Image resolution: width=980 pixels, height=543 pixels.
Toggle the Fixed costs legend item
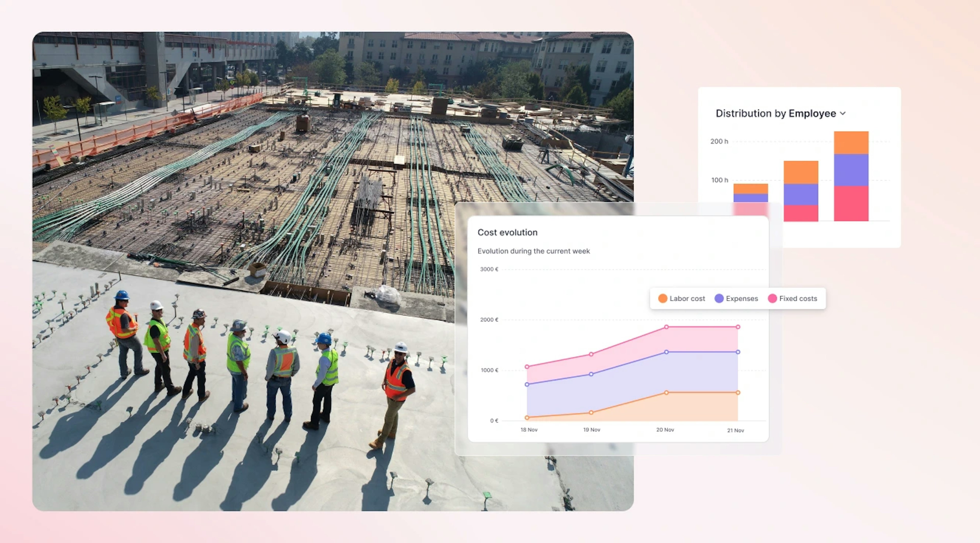[x=792, y=299]
